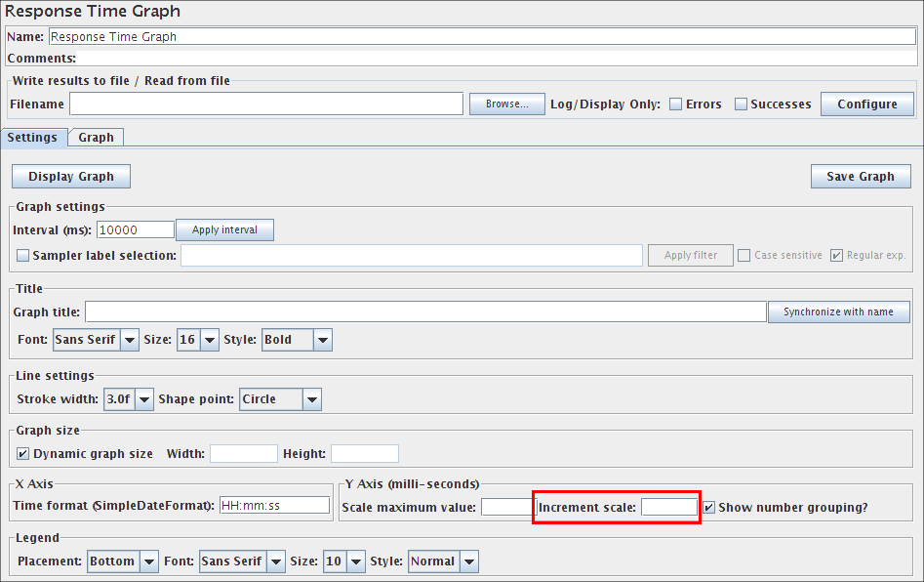Open the Configure button
This screenshot has width=924, height=582.
click(866, 104)
